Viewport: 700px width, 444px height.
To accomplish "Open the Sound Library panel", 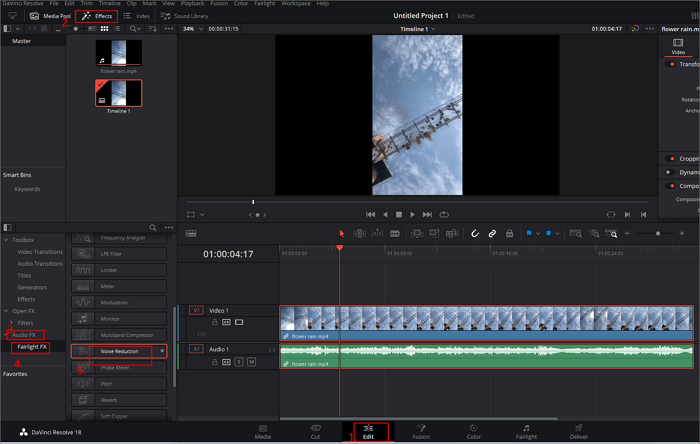I will coord(184,16).
